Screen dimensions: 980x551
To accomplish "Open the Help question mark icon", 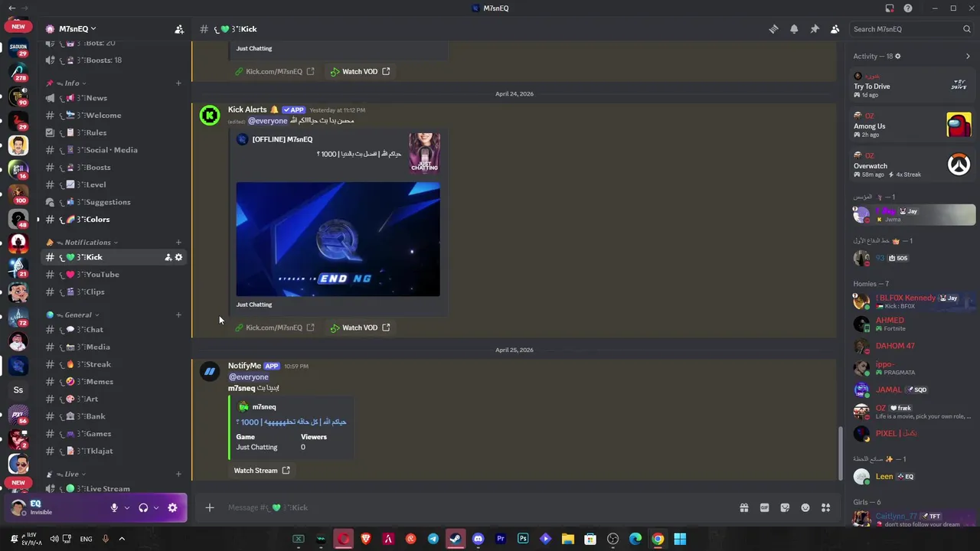I will click(908, 8).
